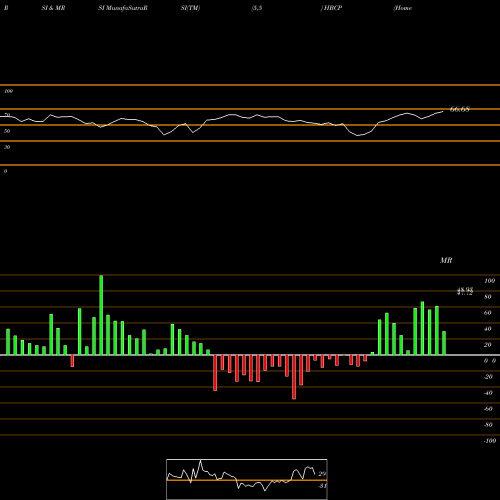The height and width of the screenshot is (500, 500).
Task: Click the RSI axis label 70
Action: coord(7,115)
